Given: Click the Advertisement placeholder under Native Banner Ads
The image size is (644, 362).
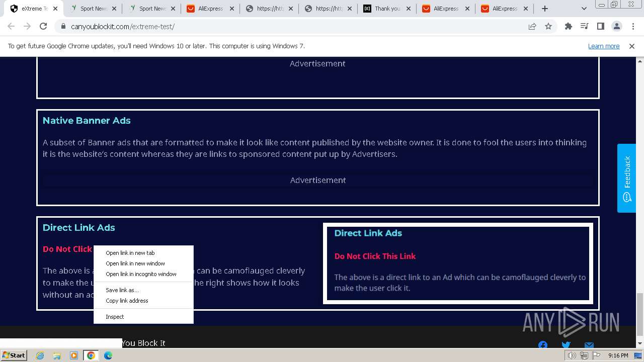Looking at the screenshot, I should click(318, 180).
